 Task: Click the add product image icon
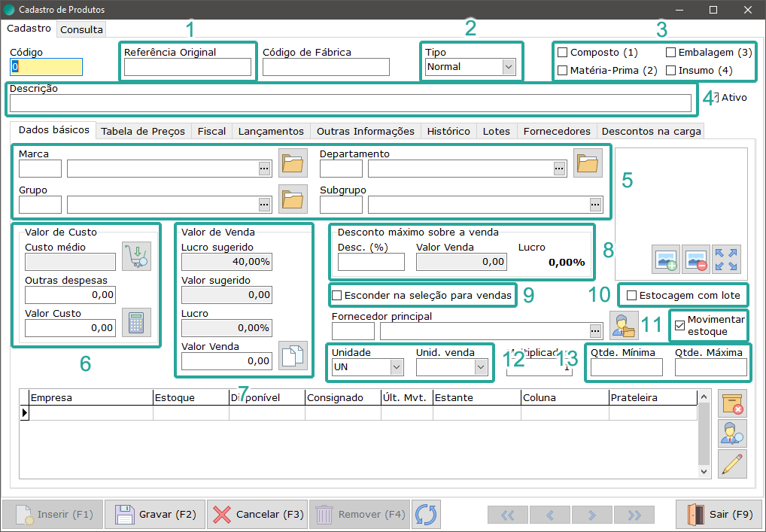665,259
